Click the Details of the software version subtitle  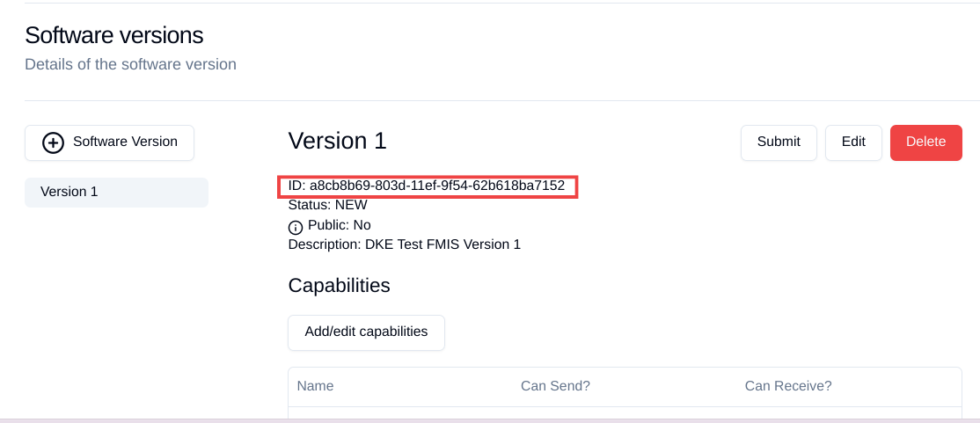click(x=130, y=64)
